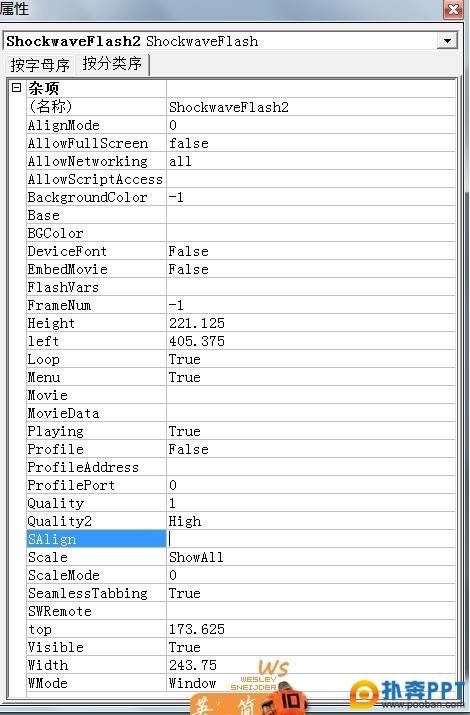Select the Profile property
470x715 pixels.
96,449
